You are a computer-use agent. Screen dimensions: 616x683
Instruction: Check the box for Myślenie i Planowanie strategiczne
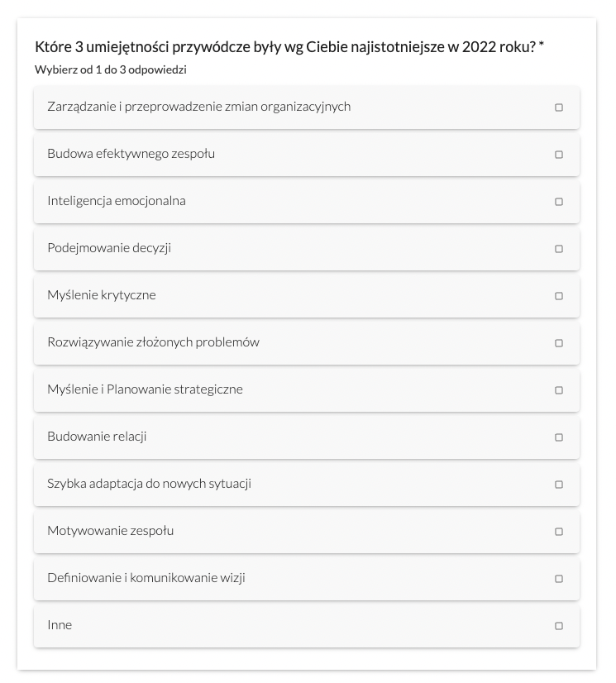[558, 389]
